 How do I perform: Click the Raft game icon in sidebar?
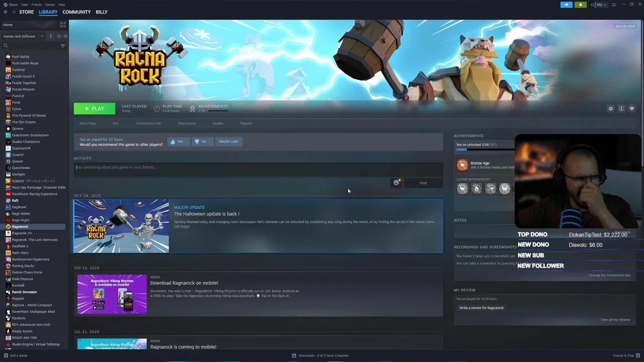[x=8, y=201]
